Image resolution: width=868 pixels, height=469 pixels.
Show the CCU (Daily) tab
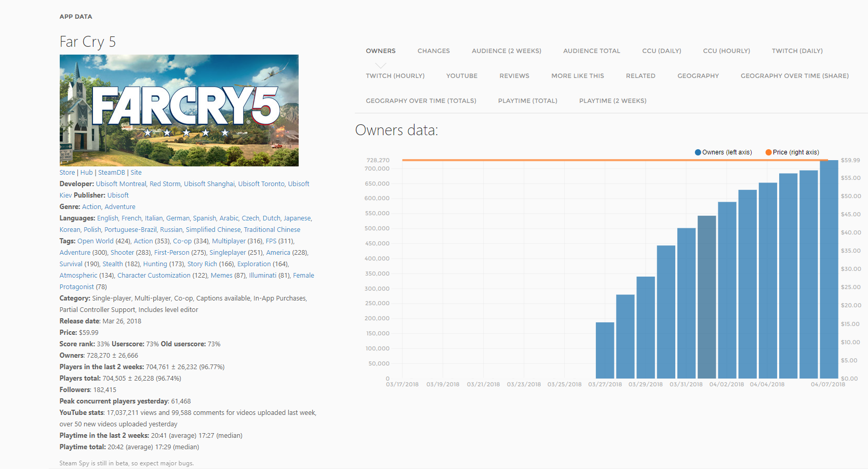tap(662, 51)
